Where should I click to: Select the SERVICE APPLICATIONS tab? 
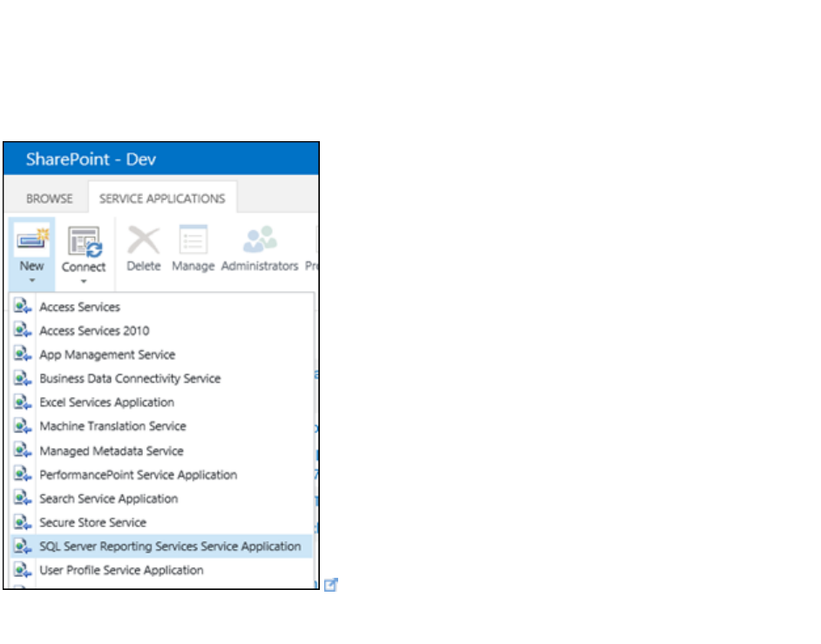coord(162,199)
